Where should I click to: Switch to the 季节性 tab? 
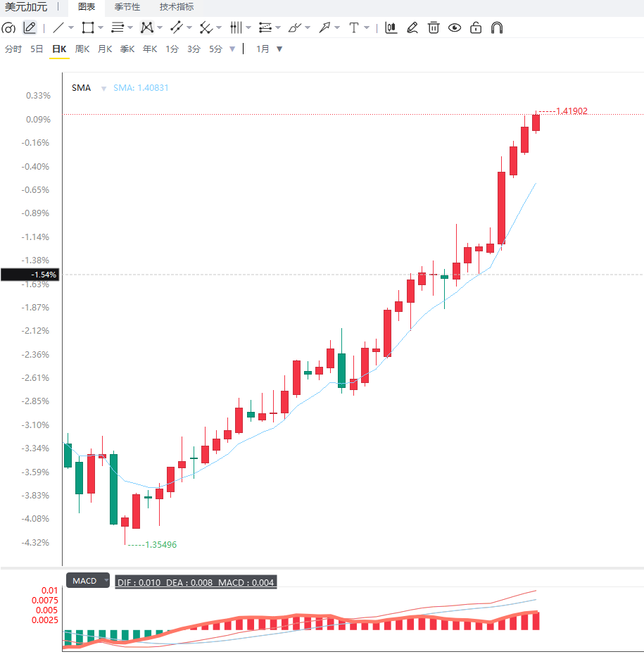(x=127, y=7)
